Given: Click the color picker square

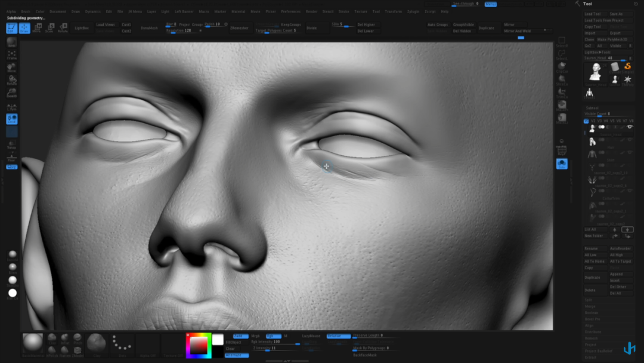Looking at the screenshot, I should (199, 345).
